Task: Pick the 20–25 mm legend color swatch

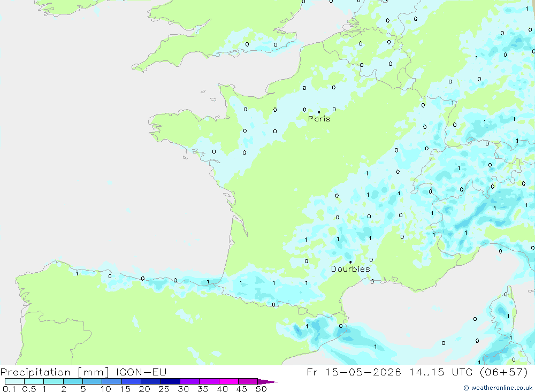Action: (151, 381)
